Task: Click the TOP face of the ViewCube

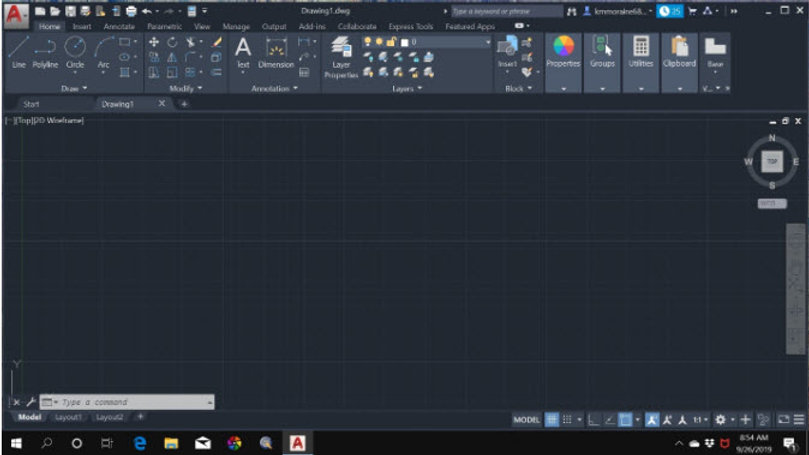Action: coord(772,161)
